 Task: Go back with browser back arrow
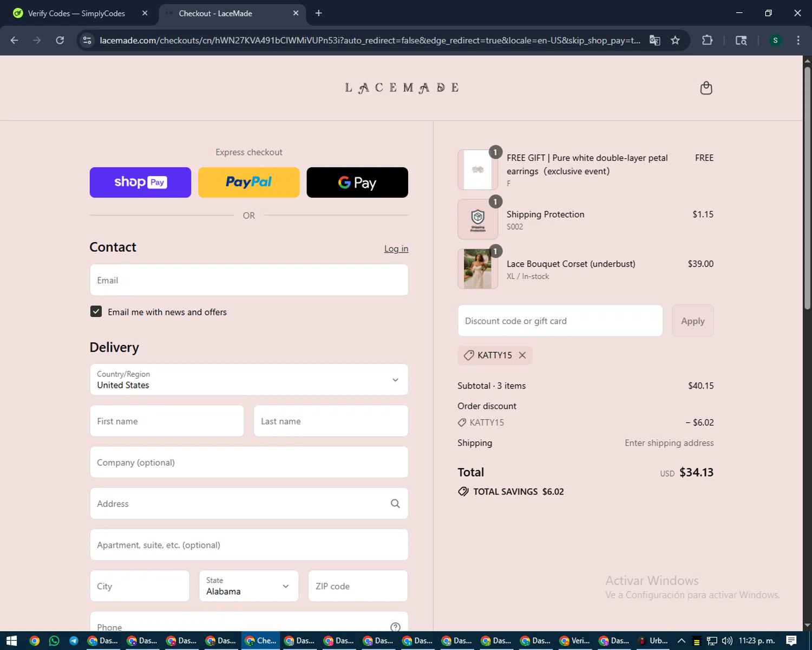[15, 40]
